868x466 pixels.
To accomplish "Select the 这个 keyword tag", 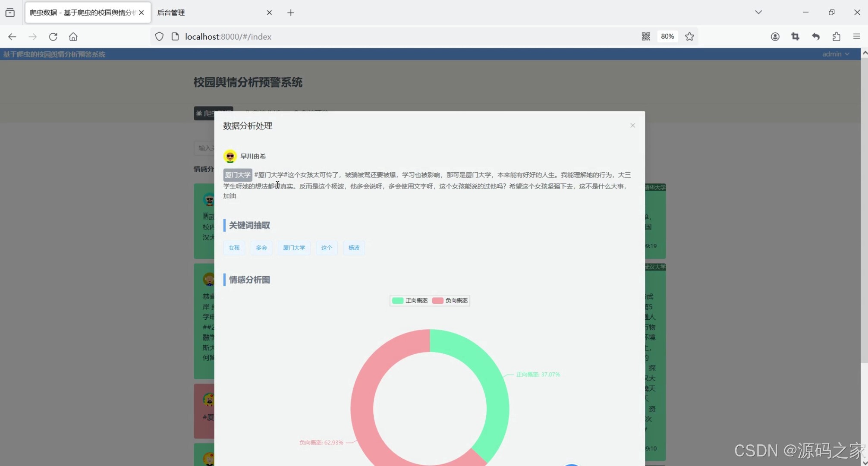I will 327,248.
